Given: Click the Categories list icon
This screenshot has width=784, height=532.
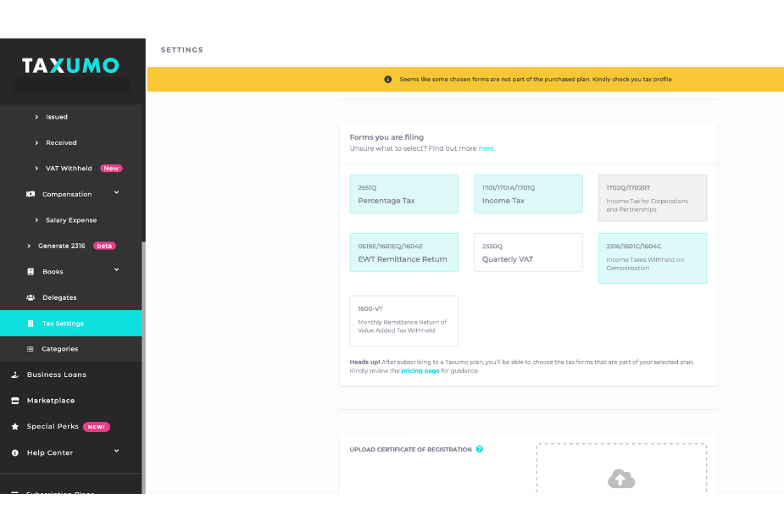Looking at the screenshot, I should pyautogui.click(x=31, y=349).
